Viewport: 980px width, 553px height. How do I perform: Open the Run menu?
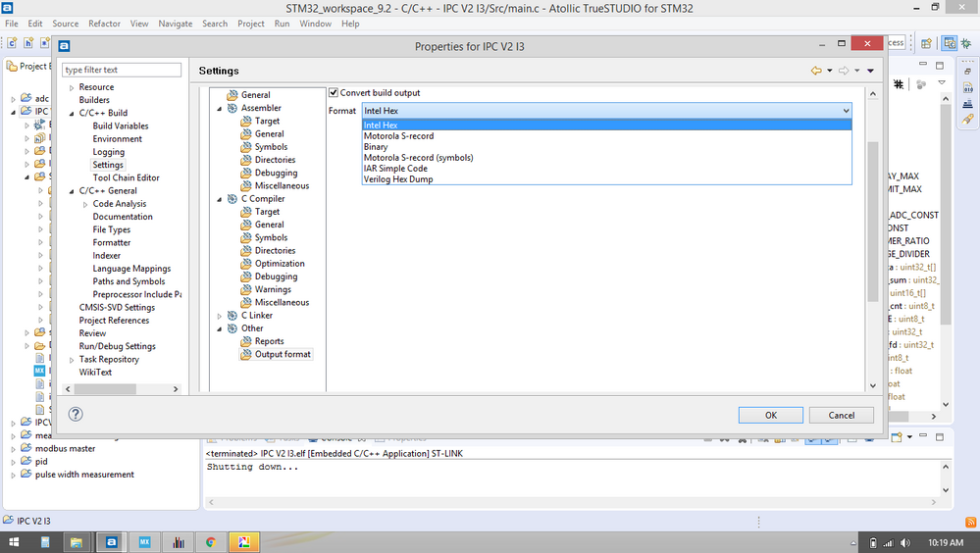pos(282,24)
